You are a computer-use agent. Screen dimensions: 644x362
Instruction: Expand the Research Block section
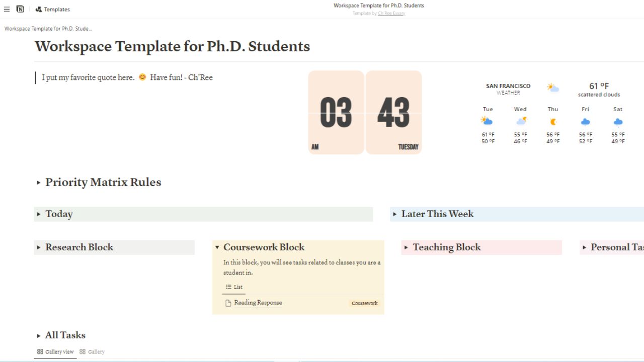click(x=39, y=247)
